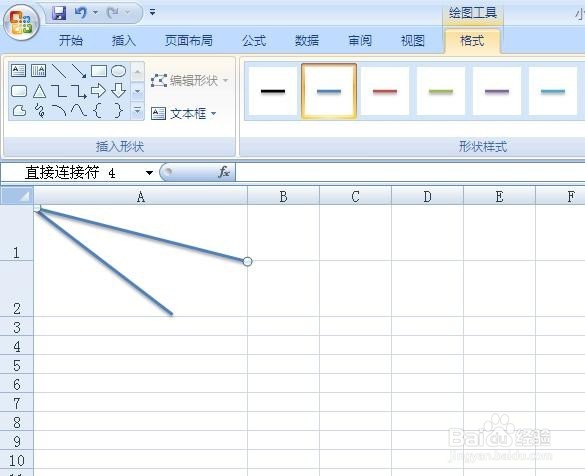Select the right block arrow shape

98,90
